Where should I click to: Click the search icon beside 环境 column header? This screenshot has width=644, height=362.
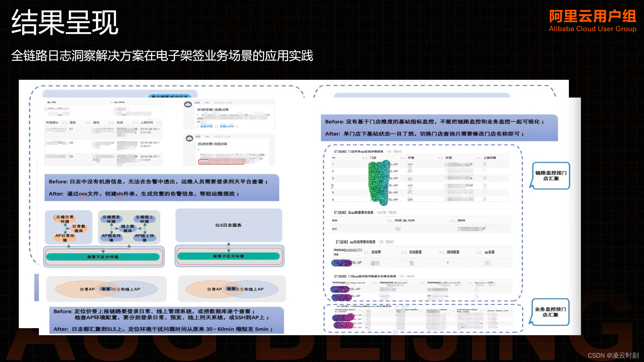click(x=442, y=158)
